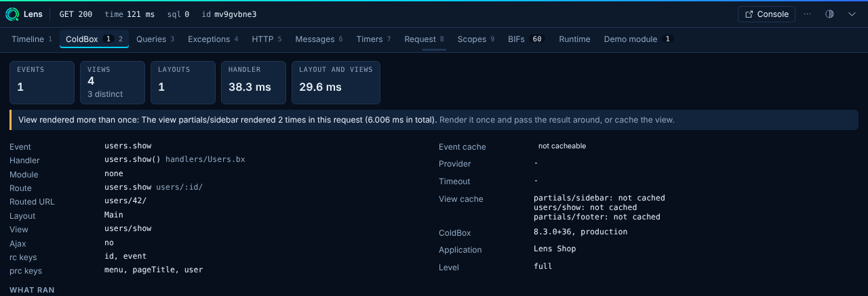Click the LAYOUTS summary card
Screen dimensions: 868x296
(183, 83)
